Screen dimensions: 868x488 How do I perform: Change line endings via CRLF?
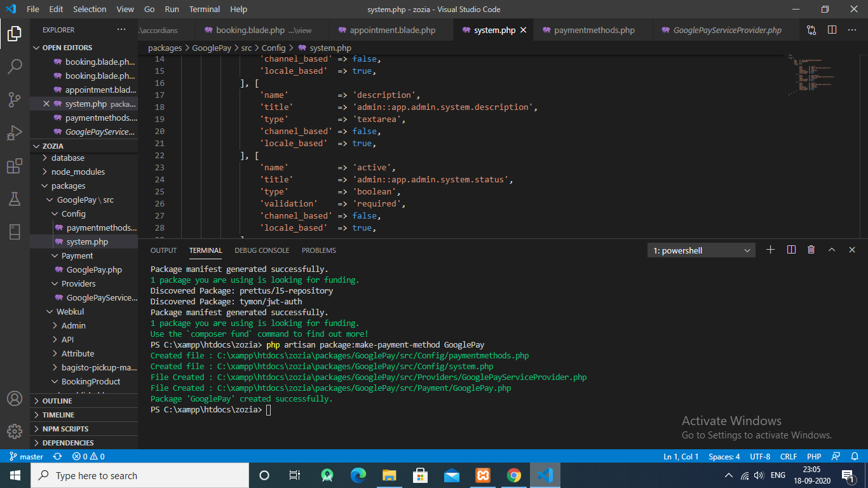pyautogui.click(x=789, y=456)
